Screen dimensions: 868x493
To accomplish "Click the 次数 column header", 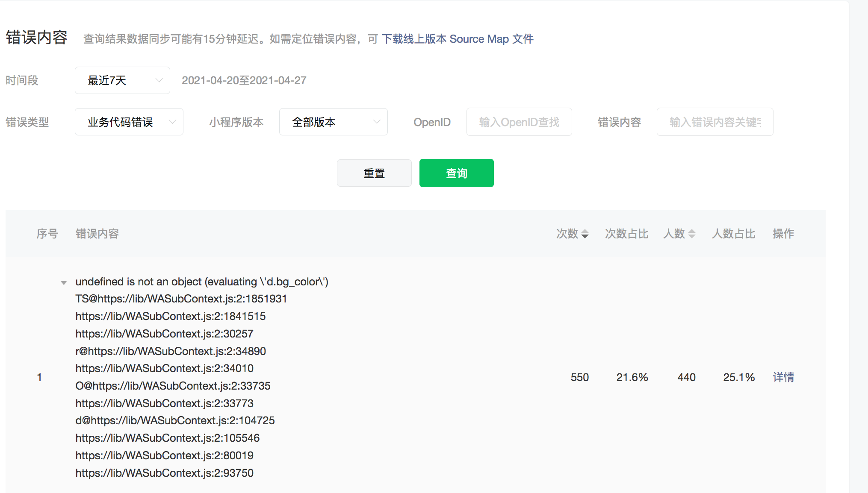I will (x=567, y=234).
